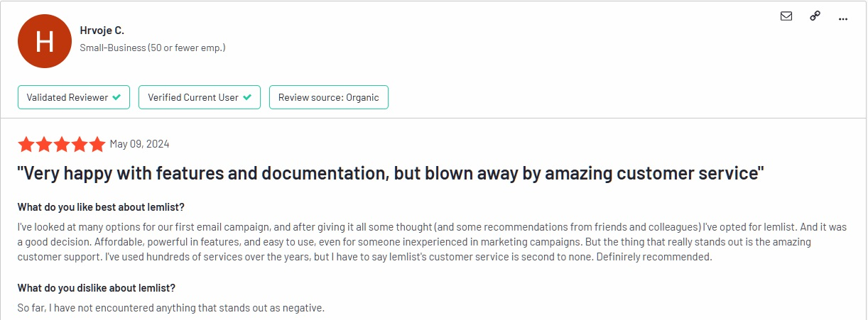Click the Validated Reviewer badge label
Image resolution: width=868 pixels, height=320 pixels.
67,97
